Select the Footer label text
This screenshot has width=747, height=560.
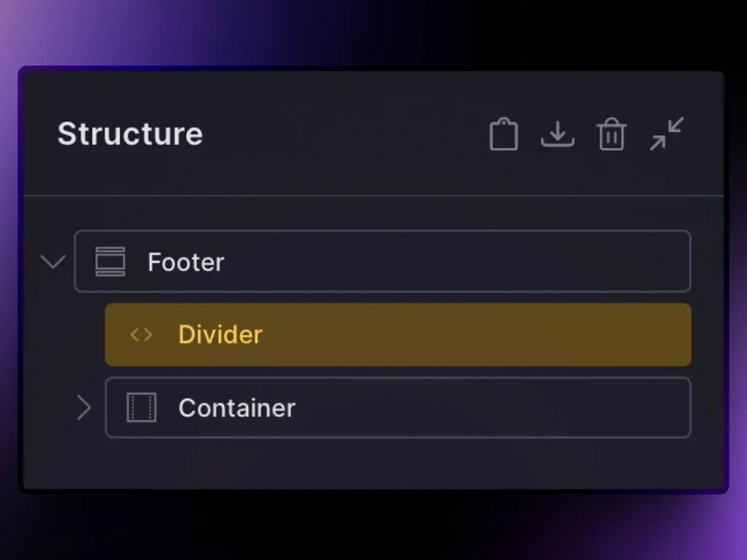point(186,262)
